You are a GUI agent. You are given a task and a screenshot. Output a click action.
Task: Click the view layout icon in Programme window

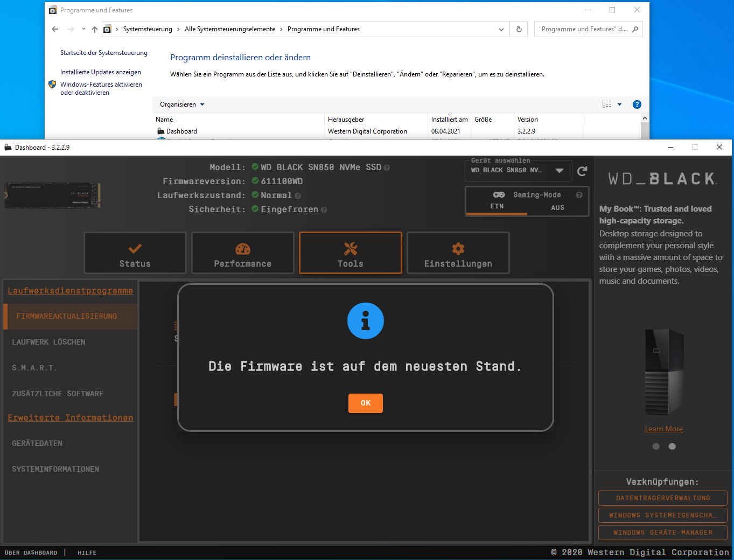click(x=607, y=104)
